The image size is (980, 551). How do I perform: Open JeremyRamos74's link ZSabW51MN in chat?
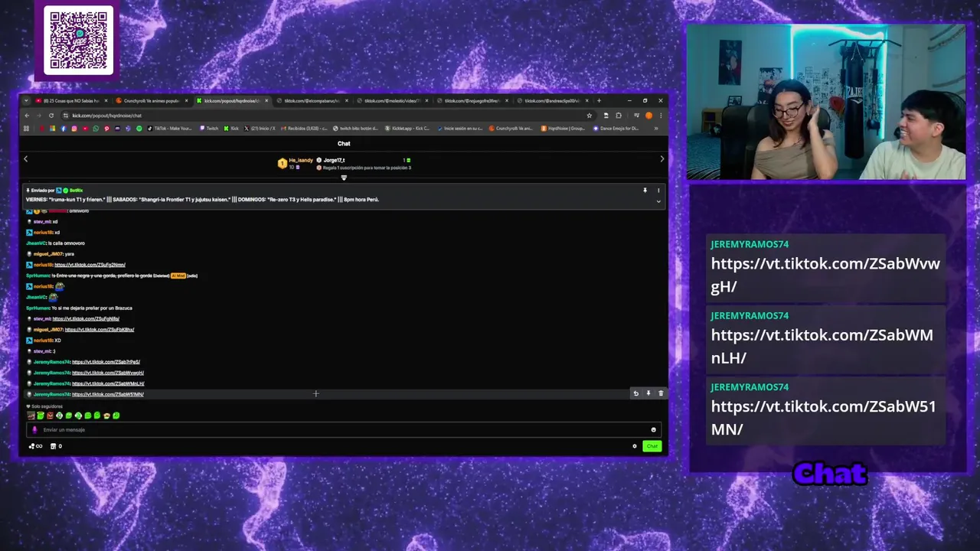click(108, 394)
